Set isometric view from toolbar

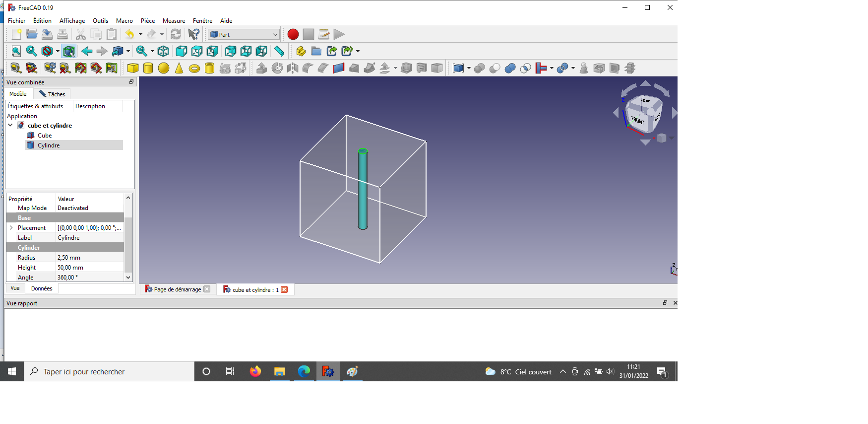(163, 51)
